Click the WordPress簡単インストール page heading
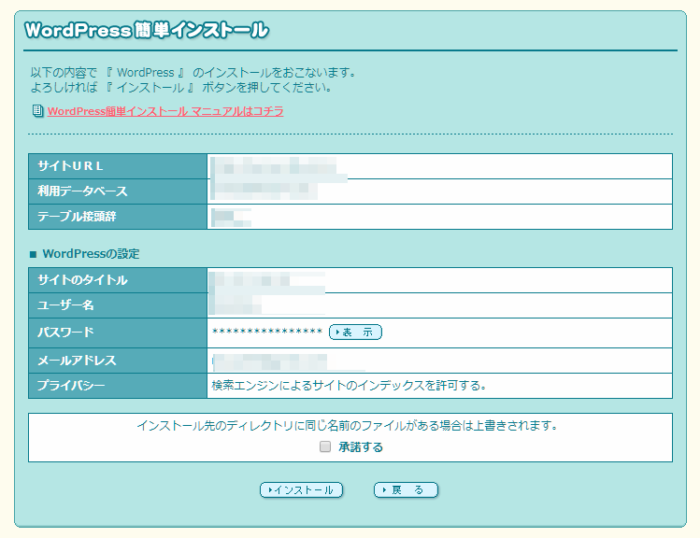 (x=146, y=31)
